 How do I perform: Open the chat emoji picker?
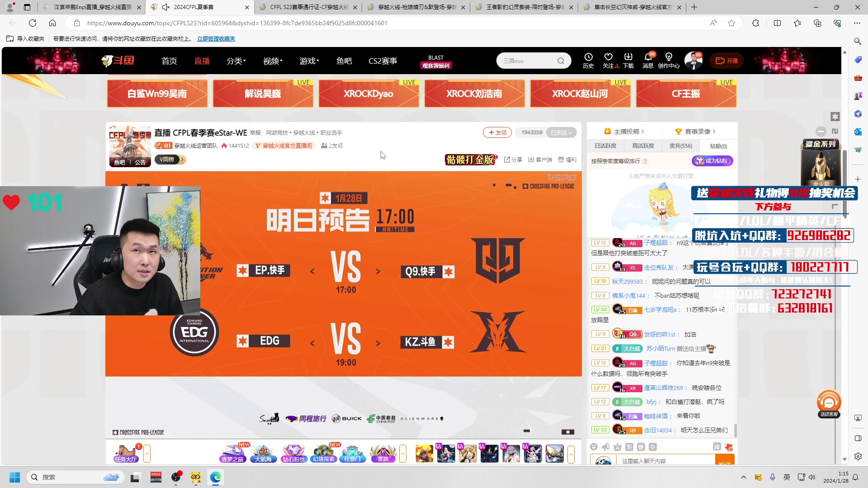[x=594, y=447]
